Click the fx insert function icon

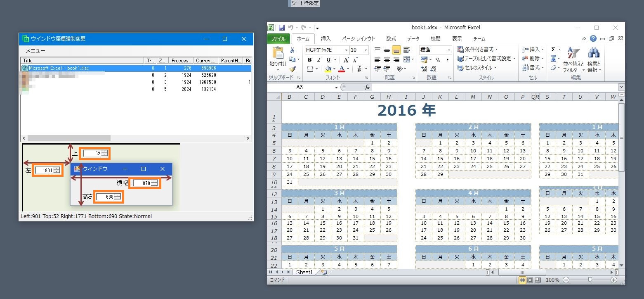pos(367,87)
